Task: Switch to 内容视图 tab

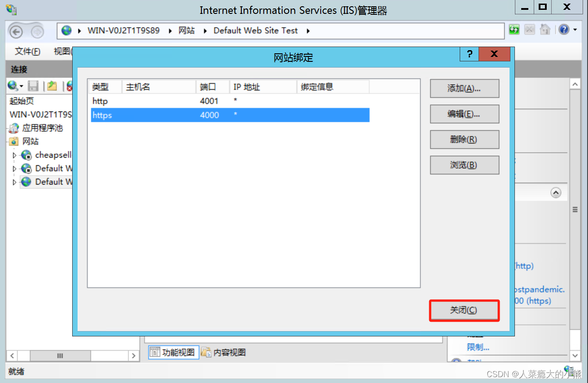Action: pos(224,353)
